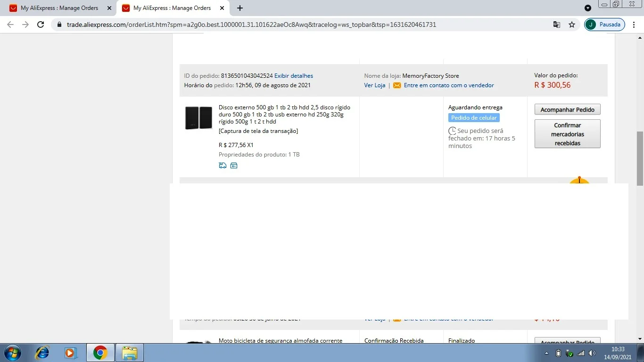This screenshot has width=644, height=362.
Task: Click the Google Chrome taskbar icon
Action: click(x=100, y=353)
